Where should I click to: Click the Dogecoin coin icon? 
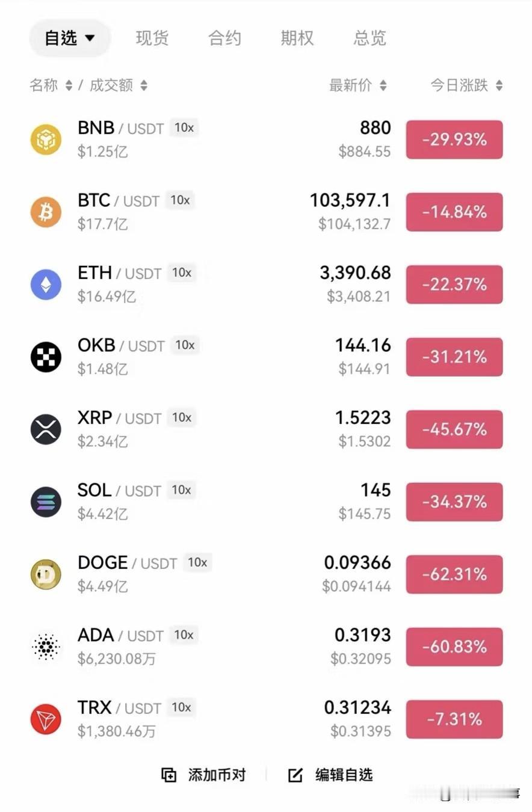46,574
